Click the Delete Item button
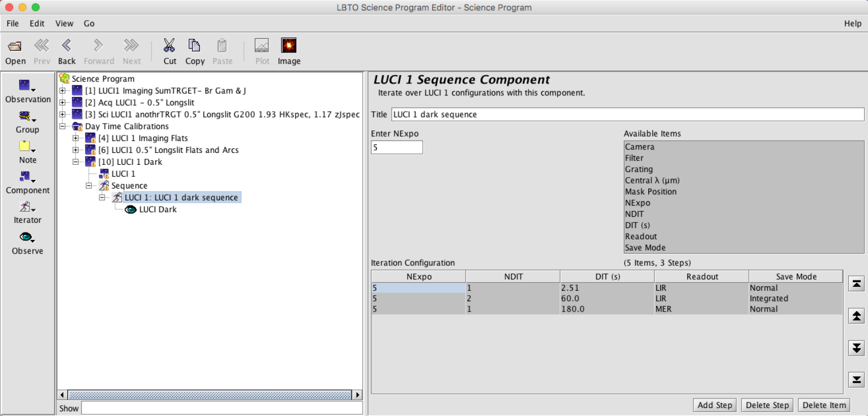 tap(824, 405)
